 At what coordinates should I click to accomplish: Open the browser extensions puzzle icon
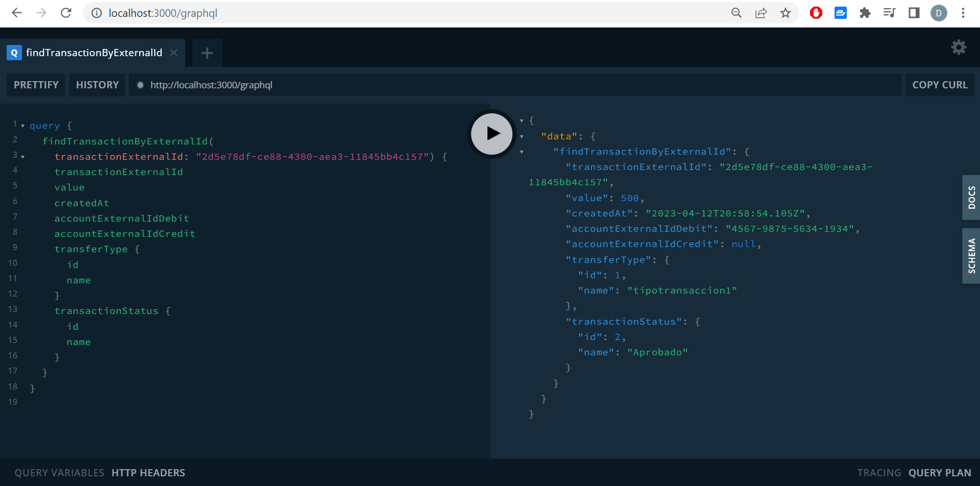pyautogui.click(x=865, y=13)
